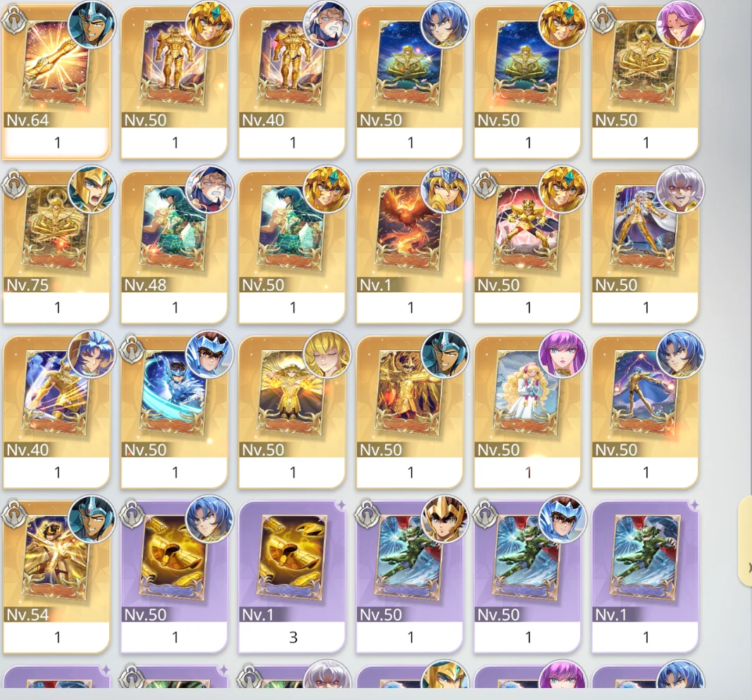Viewport: 752px width, 700px height.
Task: Click the lock icon on the Nv.54 card
Action: point(13,514)
